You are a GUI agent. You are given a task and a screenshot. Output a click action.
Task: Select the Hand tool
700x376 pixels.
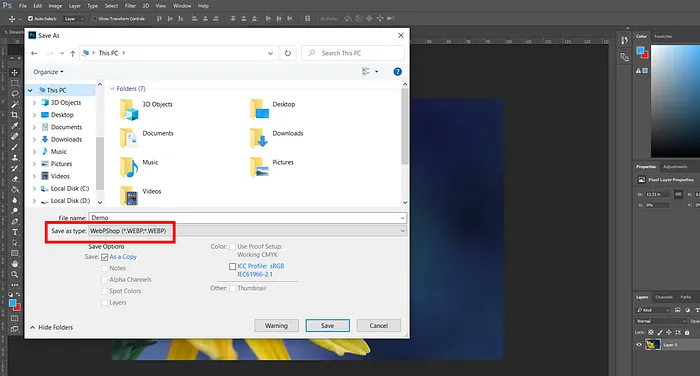click(14, 264)
